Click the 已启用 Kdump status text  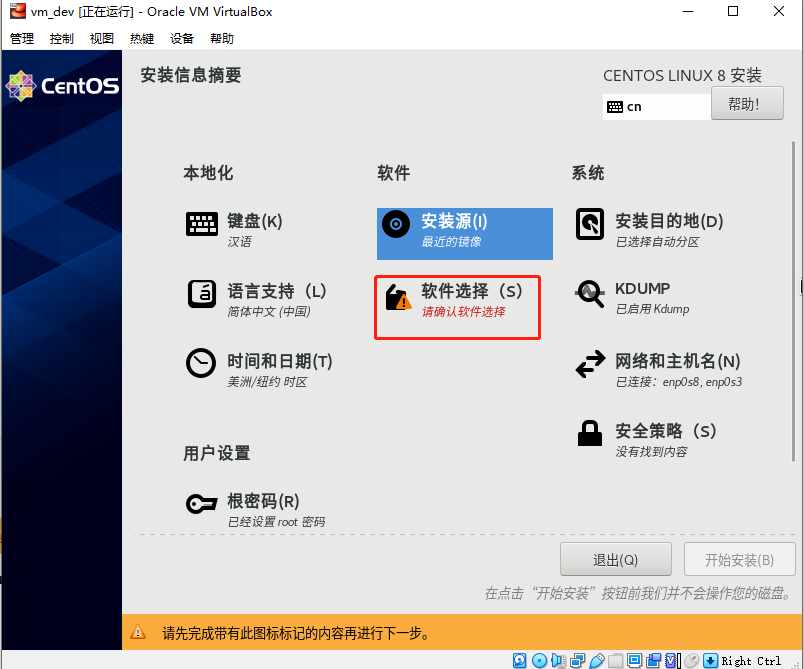(652, 309)
